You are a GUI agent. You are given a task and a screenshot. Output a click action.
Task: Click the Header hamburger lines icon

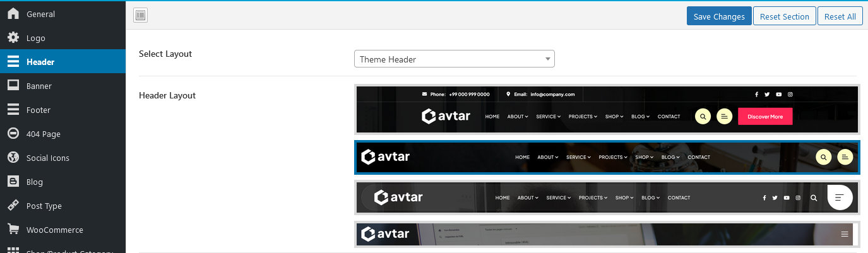coord(13,62)
